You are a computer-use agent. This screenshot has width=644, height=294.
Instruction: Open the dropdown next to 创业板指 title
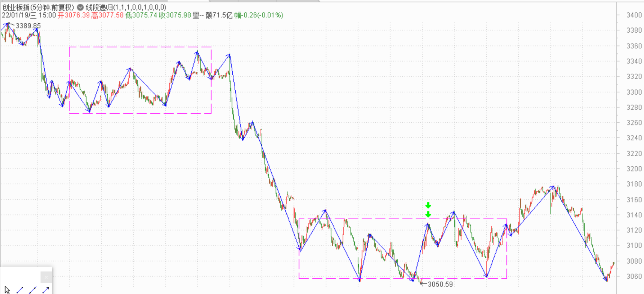80,7
